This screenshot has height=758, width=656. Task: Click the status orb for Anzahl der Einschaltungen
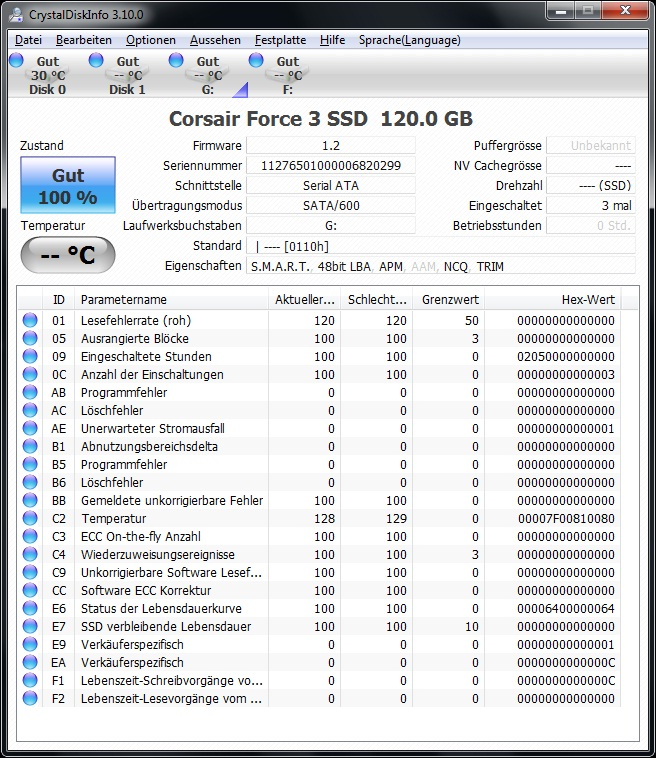pyautogui.click(x=30, y=374)
